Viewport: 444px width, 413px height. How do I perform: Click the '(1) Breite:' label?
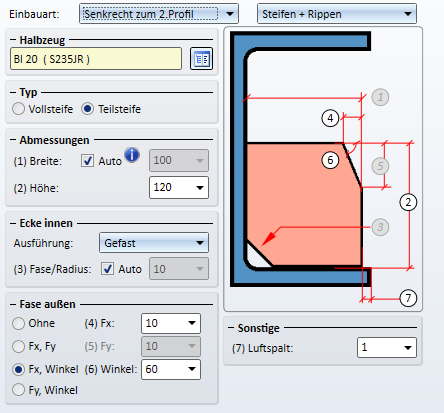coord(38,161)
